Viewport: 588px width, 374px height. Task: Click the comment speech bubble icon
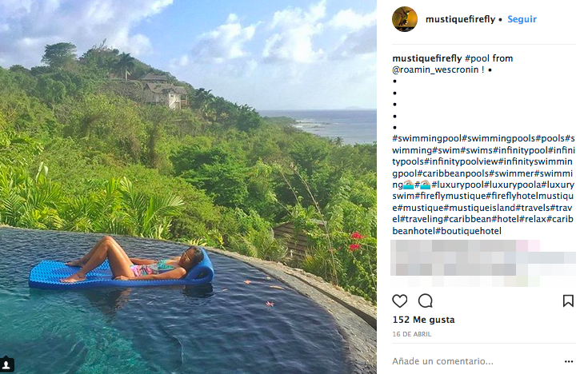(x=426, y=300)
